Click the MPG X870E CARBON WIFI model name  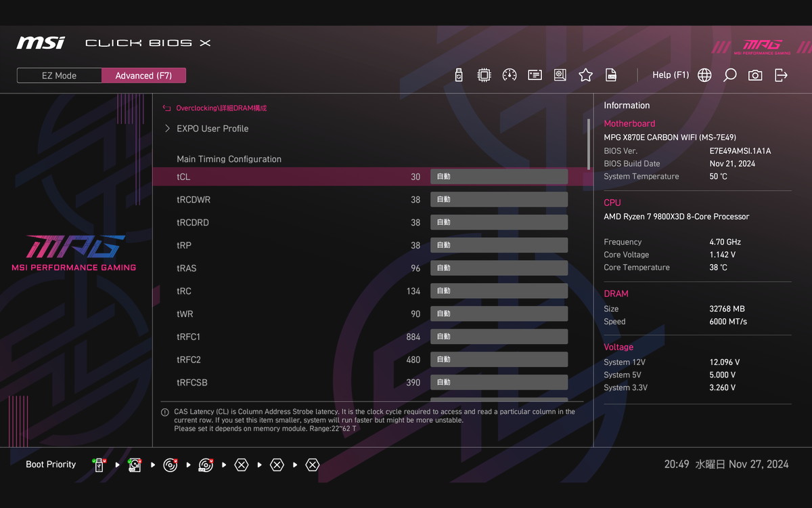pos(670,137)
